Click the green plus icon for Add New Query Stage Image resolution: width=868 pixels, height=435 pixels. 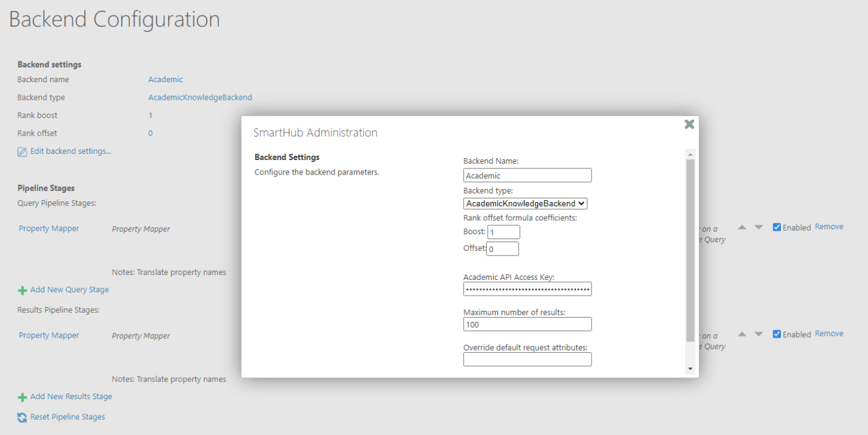click(23, 290)
